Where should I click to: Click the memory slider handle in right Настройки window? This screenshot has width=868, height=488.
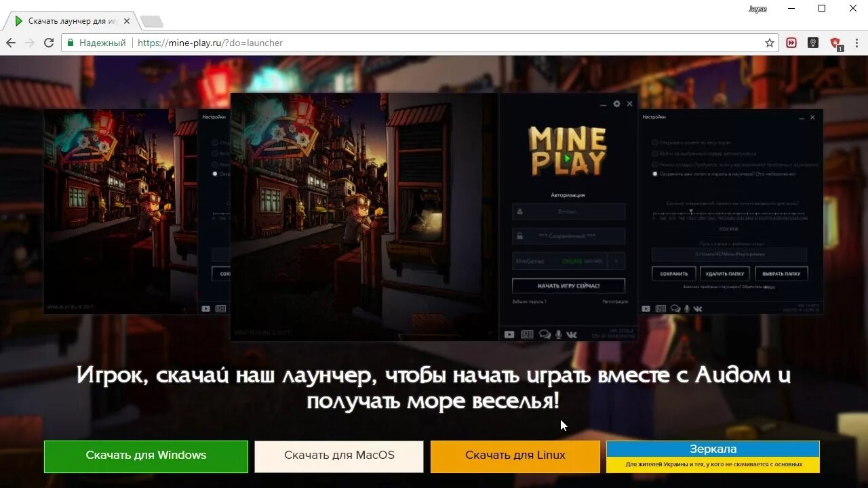coord(691,212)
